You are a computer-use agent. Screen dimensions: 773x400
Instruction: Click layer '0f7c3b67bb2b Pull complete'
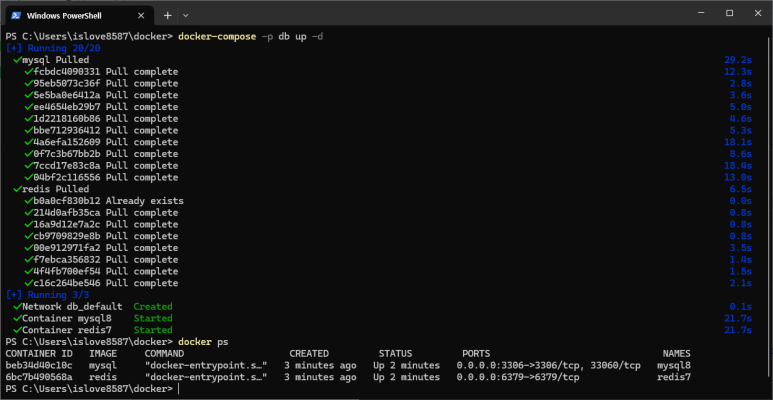tap(102, 154)
